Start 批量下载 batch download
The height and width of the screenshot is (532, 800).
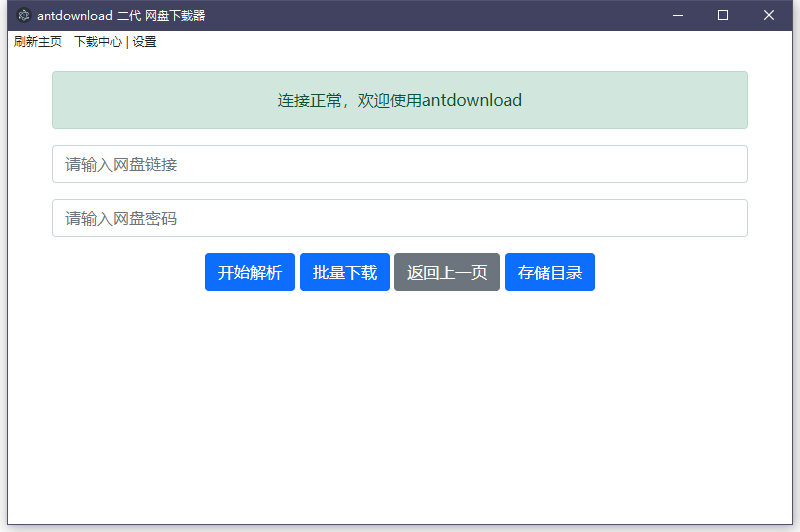(x=345, y=272)
